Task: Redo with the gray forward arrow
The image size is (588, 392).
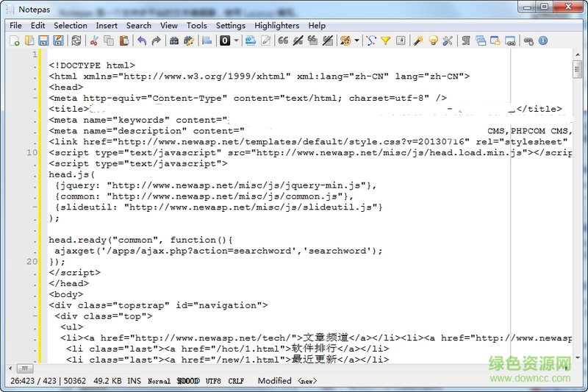Action: click(157, 40)
